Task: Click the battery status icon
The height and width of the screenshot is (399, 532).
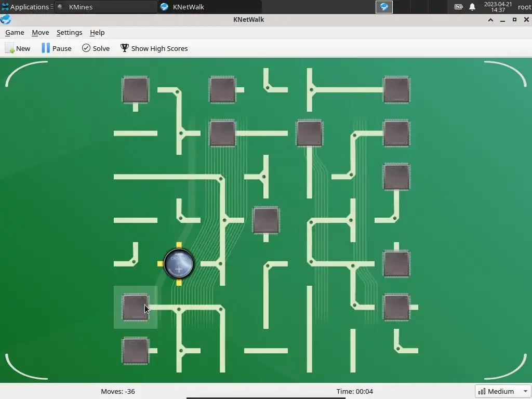Action: 458,7
